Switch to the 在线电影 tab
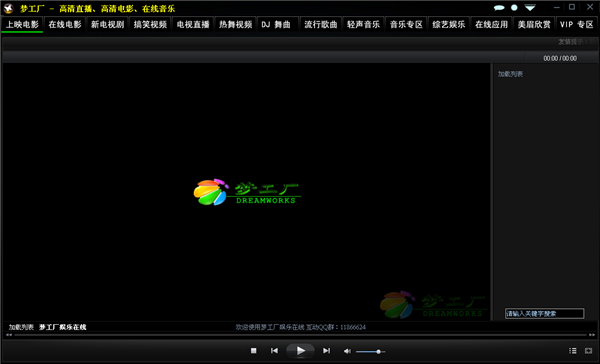 coord(65,24)
